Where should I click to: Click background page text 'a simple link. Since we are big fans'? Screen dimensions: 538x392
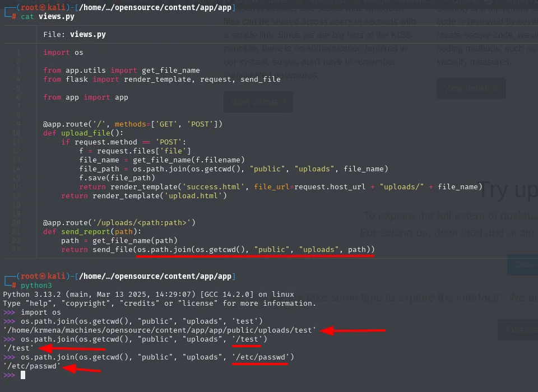pos(317,35)
